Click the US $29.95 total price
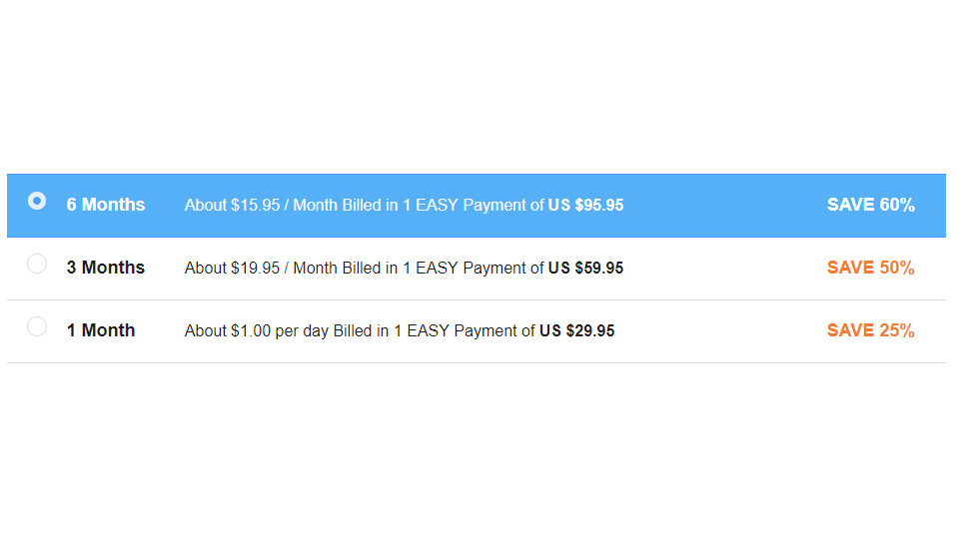This screenshot has height=560, width=959. pyautogui.click(x=576, y=331)
